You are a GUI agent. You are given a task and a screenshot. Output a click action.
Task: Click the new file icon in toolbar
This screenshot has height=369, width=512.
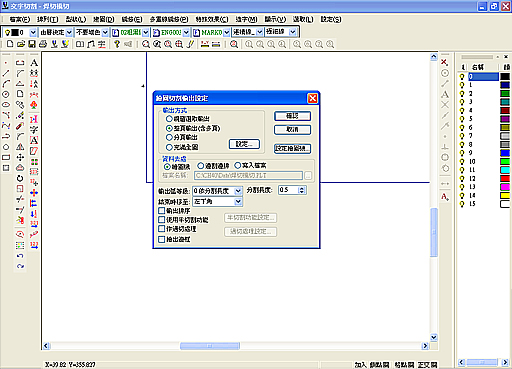[10, 44]
